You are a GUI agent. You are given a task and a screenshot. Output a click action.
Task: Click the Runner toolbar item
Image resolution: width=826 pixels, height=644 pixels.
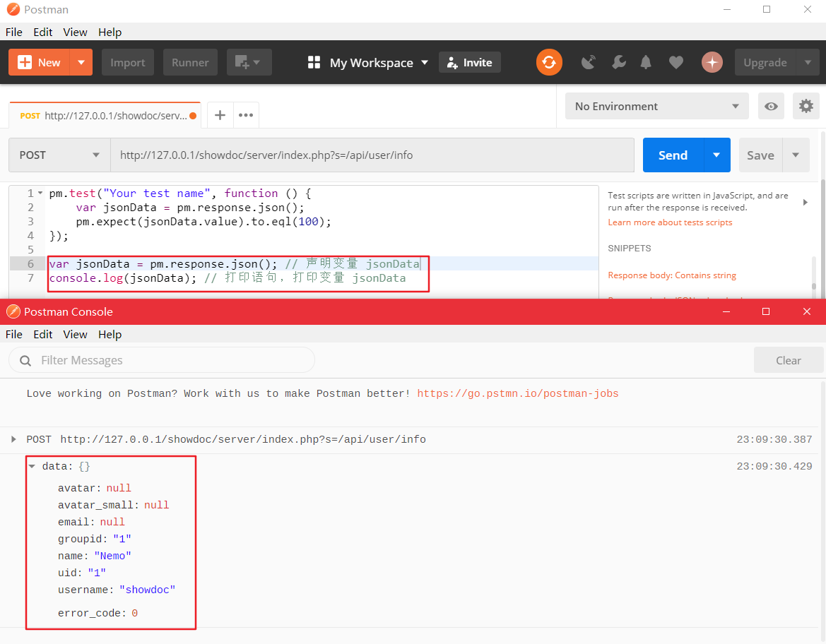(190, 62)
